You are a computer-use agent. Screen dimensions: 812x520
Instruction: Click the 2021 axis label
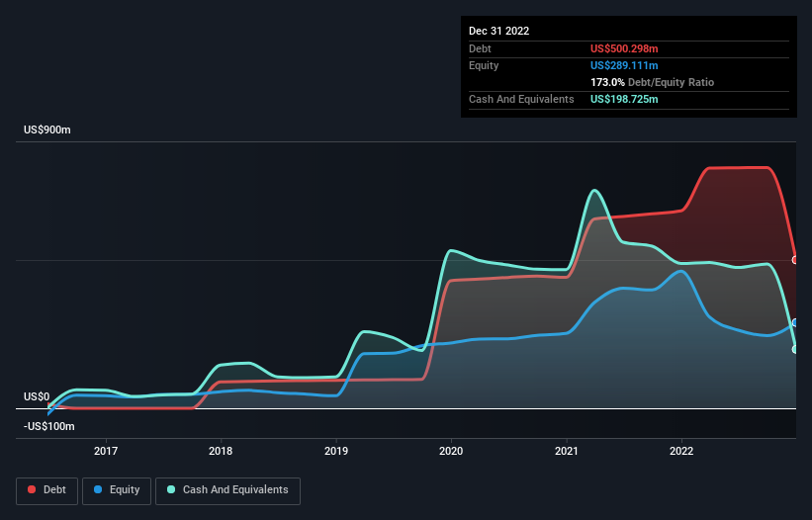point(567,451)
